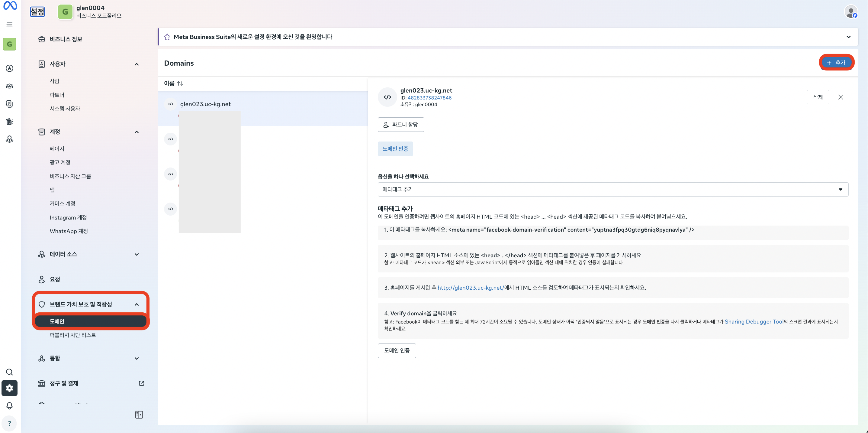Expand the 데이터 소스 section
Image resolution: width=868 pixels, height=433 pixels.
[x=137, y=254]
